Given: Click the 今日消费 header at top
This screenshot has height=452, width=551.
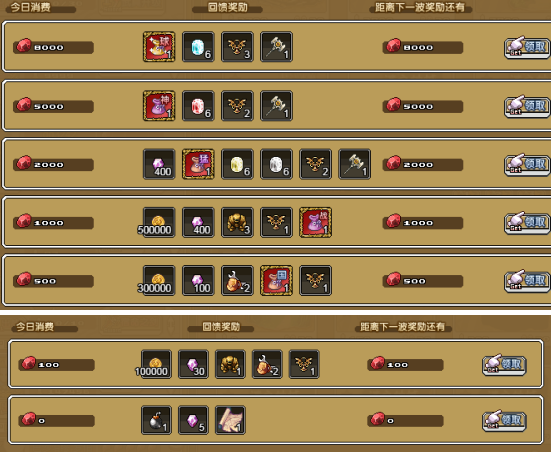Looking at the screenshot, I should 30,7.
